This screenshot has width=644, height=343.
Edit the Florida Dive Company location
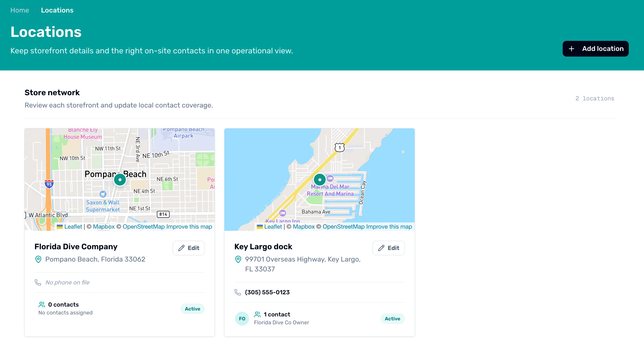click(x=189, y=248)
